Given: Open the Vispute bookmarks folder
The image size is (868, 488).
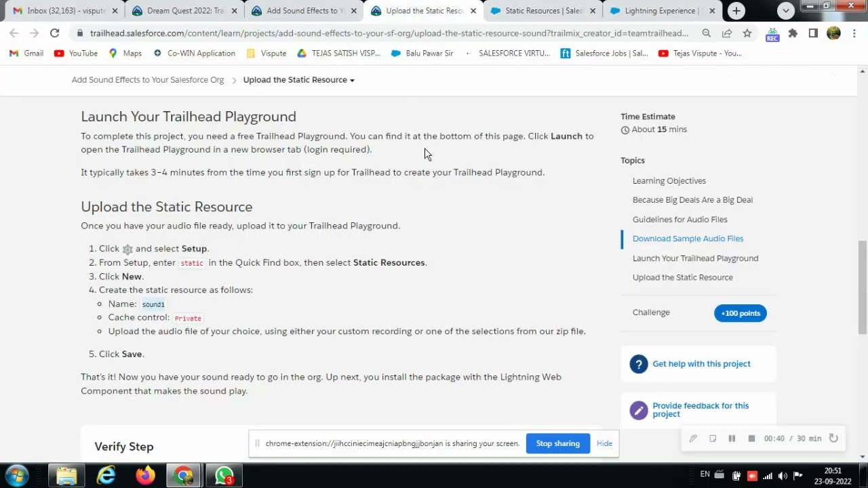Looking at the screenshot, I should coord(266,53).
